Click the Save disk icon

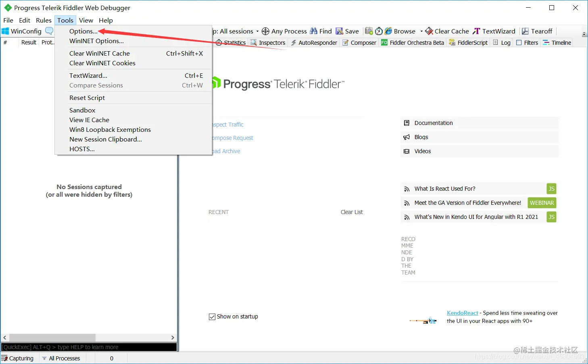point(340,31)
